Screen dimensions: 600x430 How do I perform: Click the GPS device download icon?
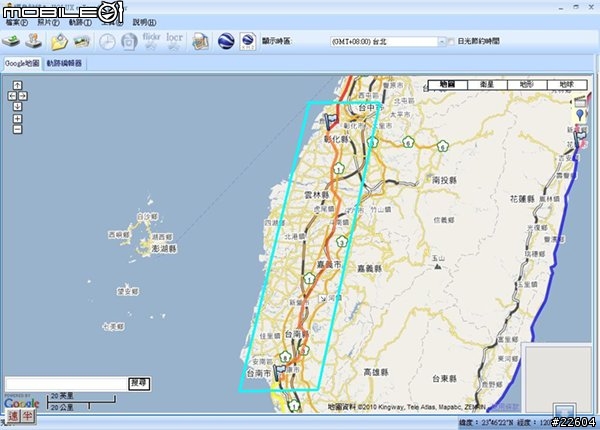[11, 41]
